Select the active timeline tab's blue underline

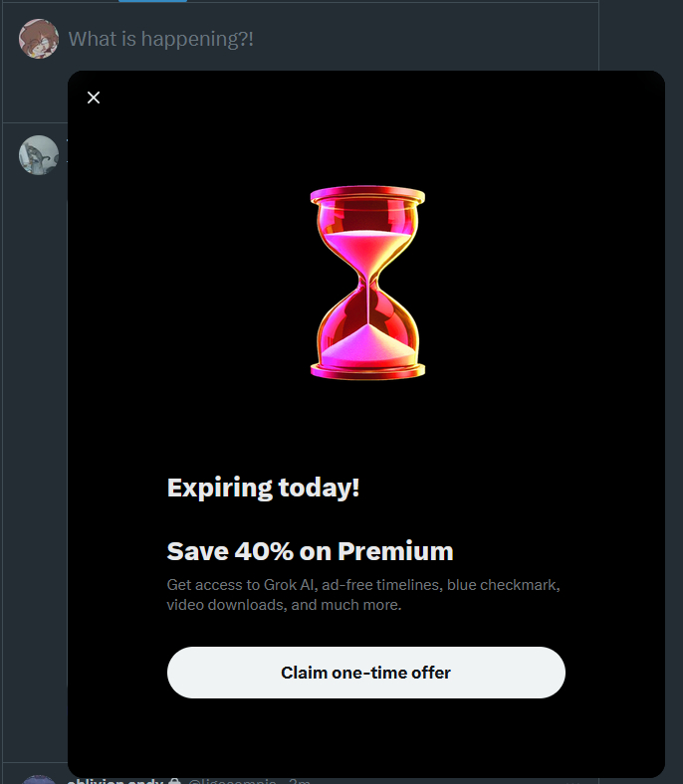pyautogui.click(x=152, y=1)
